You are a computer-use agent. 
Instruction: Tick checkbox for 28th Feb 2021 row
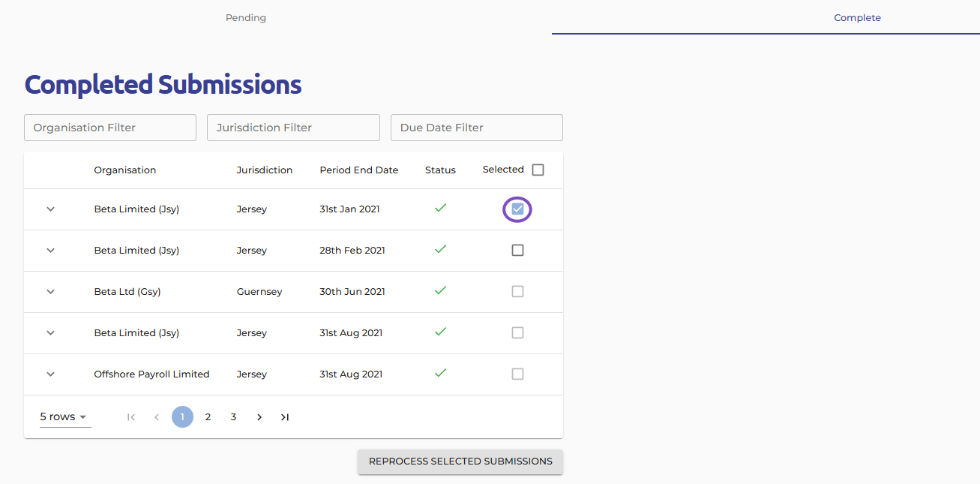(517, 251)
